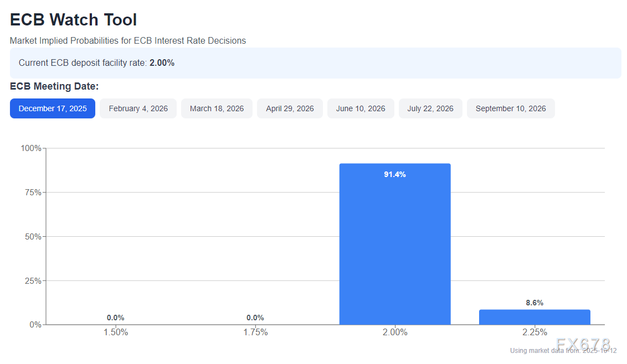Open the March 18, 2026 meeting tab
This screenshot has width=627, height=364.
(217, 108)
